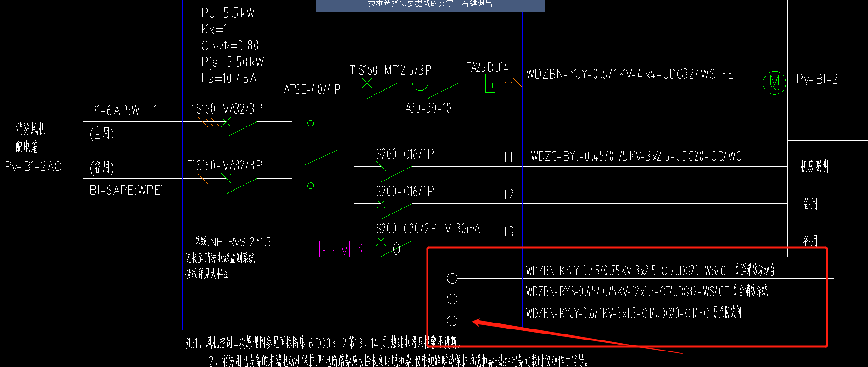Click the upper ATSE contact circle
This screenshot has width=868, height=367.
[x=310, y=123]
